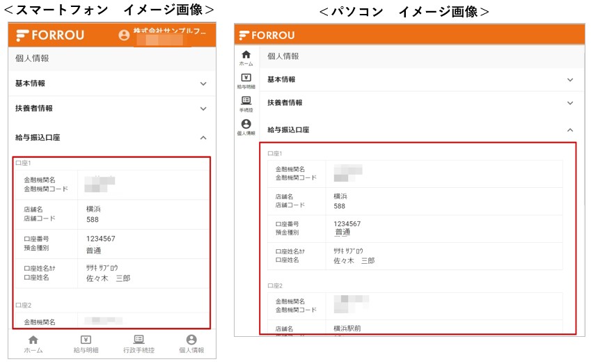This screenshot has height=364, width=591.
Task: Click 金融機関コード label under 口座2 in PC view
Action: coord(296,310)
